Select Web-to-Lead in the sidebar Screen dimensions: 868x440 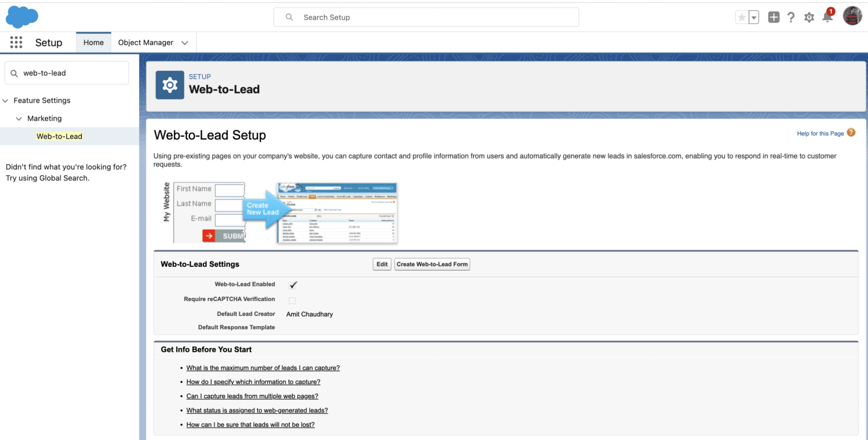(59, 136)
